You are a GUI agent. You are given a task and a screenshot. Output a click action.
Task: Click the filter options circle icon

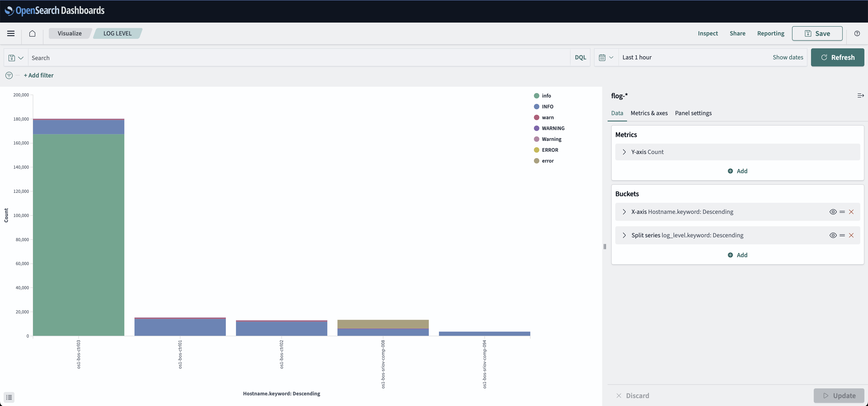pyautogui.click(x=9, y=75)
